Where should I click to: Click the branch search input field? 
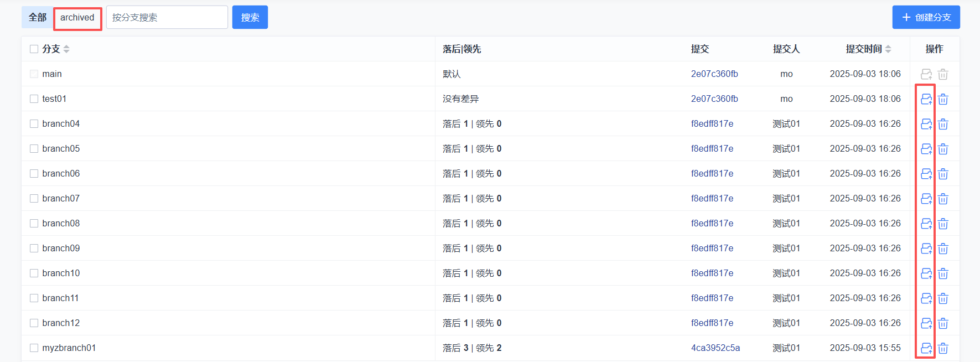[x=167, y=18]
